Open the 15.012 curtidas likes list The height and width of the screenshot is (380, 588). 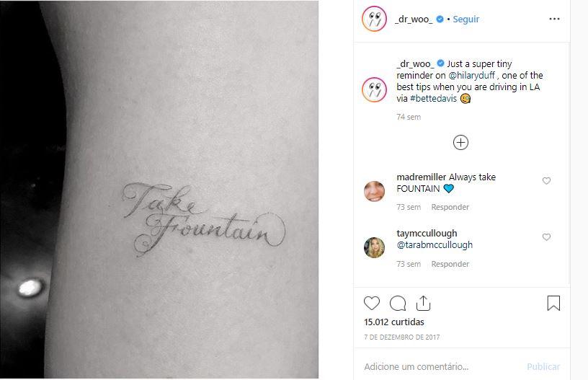point(394,322)
